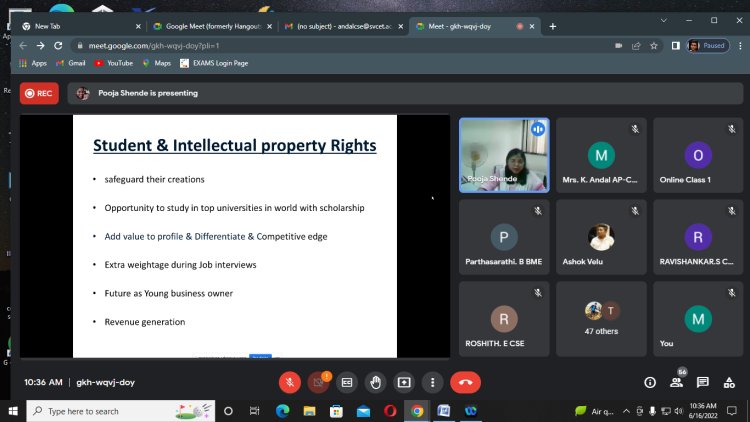The height and width of the screenshot is (422, 750).
Task: Toggle Chrome side panel
Action: pyautogui.click(x=675, y=45)
